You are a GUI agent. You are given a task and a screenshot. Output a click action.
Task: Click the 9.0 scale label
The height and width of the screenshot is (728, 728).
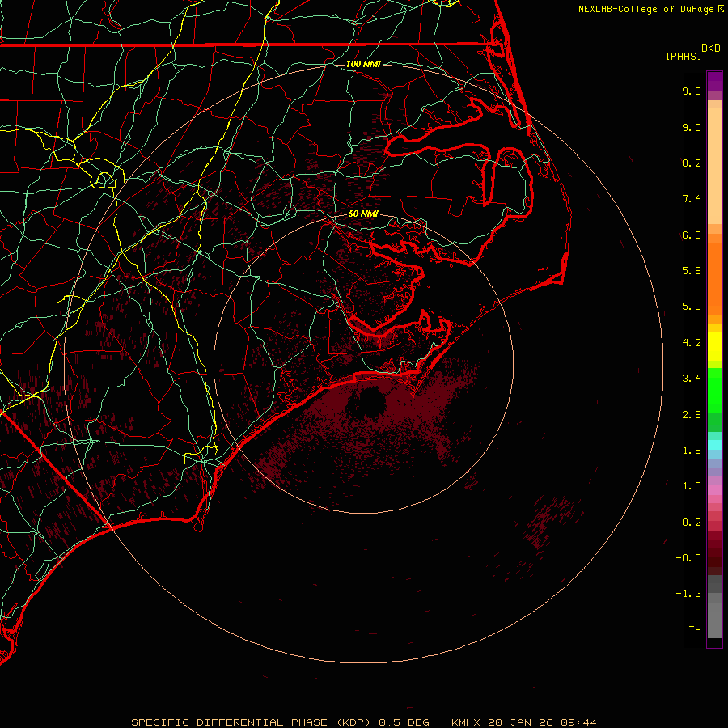click(x=692, y=127)
